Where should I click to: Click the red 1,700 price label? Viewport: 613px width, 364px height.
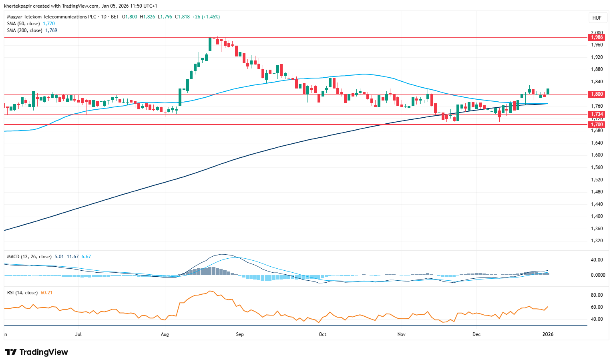click(597, 125)
